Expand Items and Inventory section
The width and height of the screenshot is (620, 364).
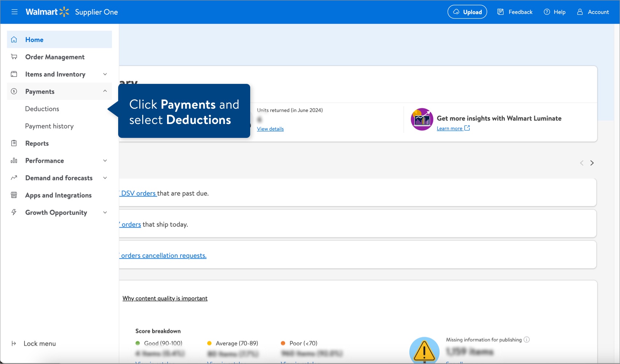pyautogui.click(x=105, y=74)
